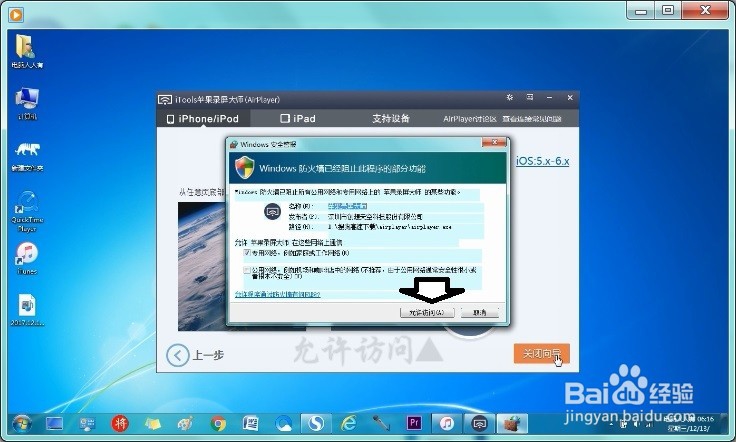Open the Windows Start menu

tap(21, 424)
